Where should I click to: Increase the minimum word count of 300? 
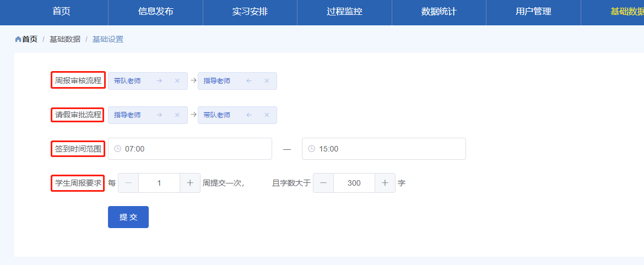point(385,183)
